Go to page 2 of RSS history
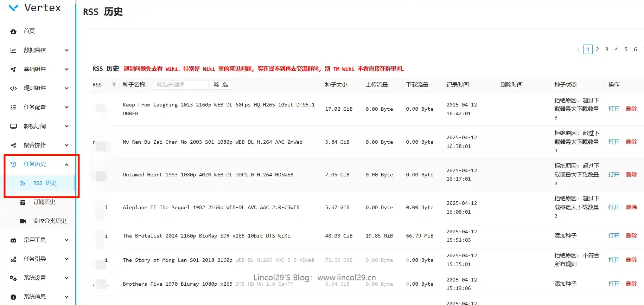The width and height of the screenshot is (644, 305). point(597,50)
